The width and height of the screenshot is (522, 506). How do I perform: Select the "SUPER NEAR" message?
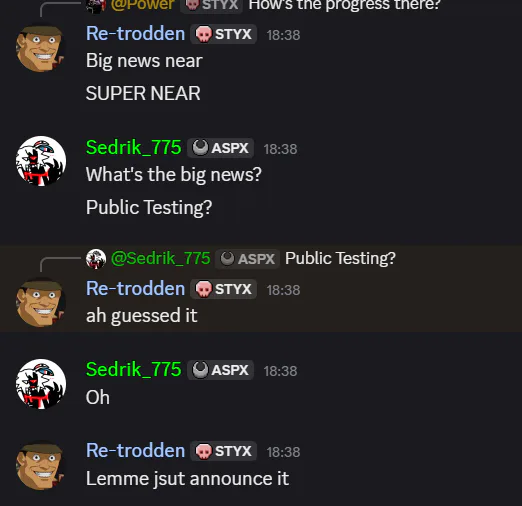click(x=143, y=93)
